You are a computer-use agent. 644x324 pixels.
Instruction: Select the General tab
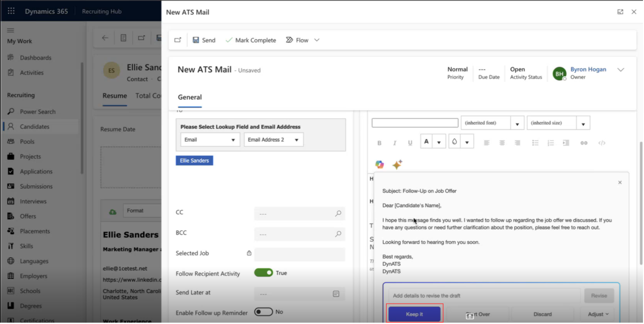[190, 97]
